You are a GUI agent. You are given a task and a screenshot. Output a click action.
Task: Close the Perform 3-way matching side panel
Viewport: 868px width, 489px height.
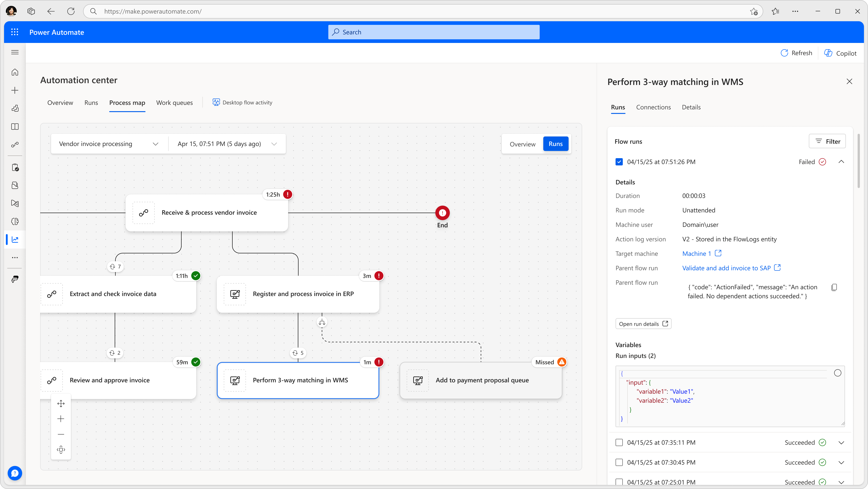849,82
